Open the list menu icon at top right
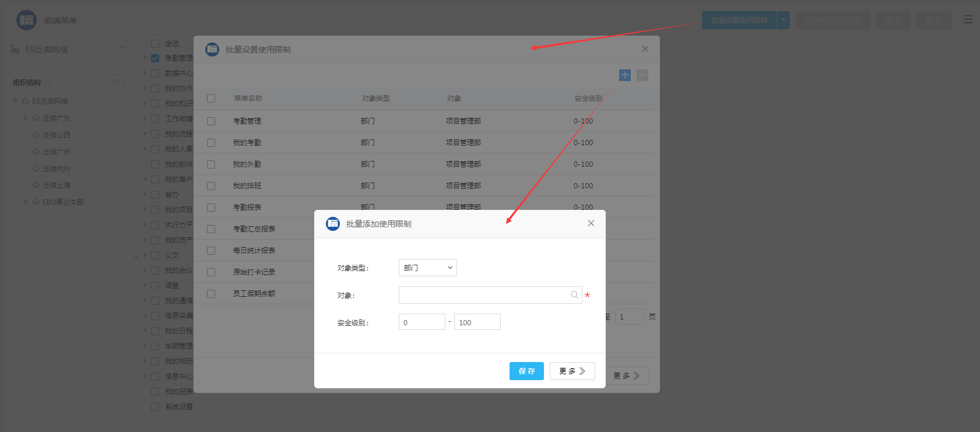Viewport: 980px width, 432px height. pyautogui.click(x=967, y=20)
